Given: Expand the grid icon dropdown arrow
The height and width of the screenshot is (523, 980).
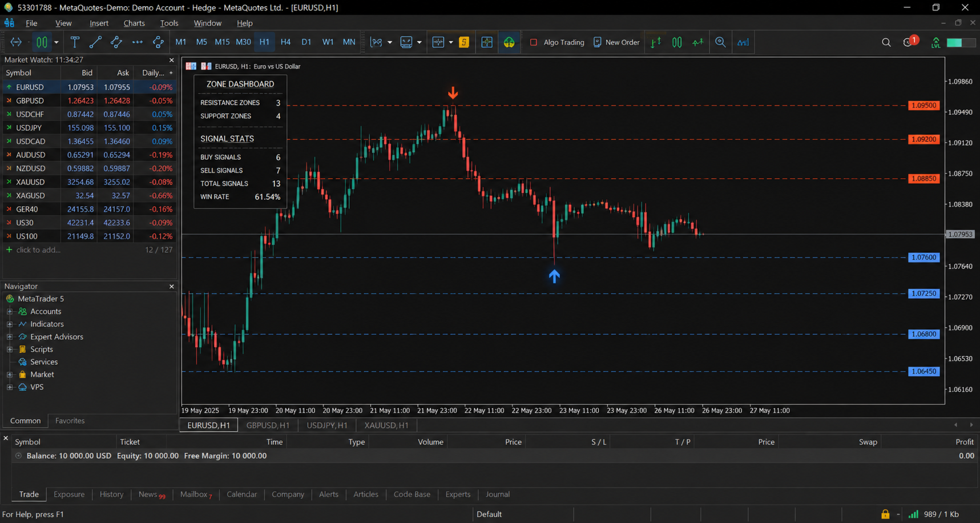Looking at the screenshot, I should pos(451,42).
